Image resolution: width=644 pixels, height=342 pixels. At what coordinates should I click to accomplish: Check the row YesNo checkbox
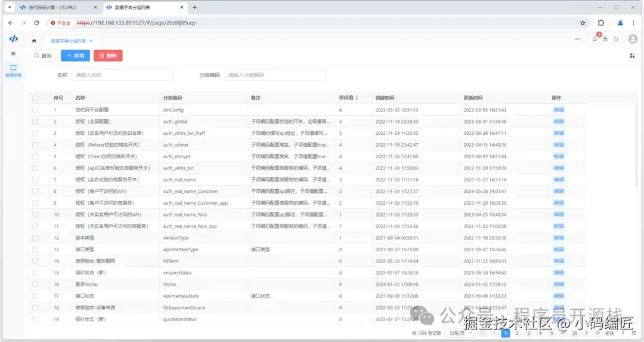tap(35, 284)
